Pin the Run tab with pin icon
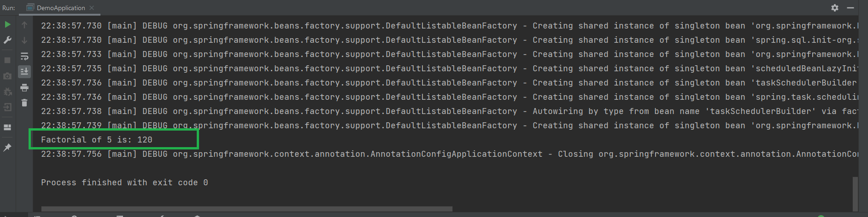 (7, 148)
